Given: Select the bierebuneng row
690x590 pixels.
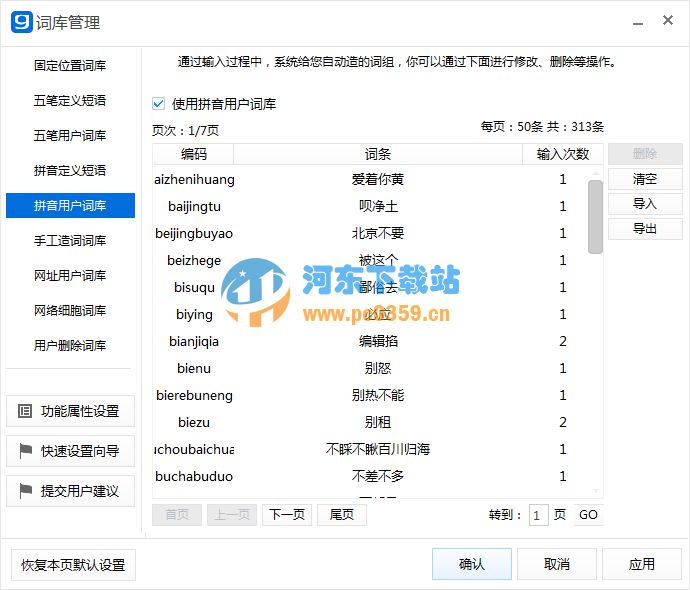Looking at the screenshot, I should (x=371, y=395).
